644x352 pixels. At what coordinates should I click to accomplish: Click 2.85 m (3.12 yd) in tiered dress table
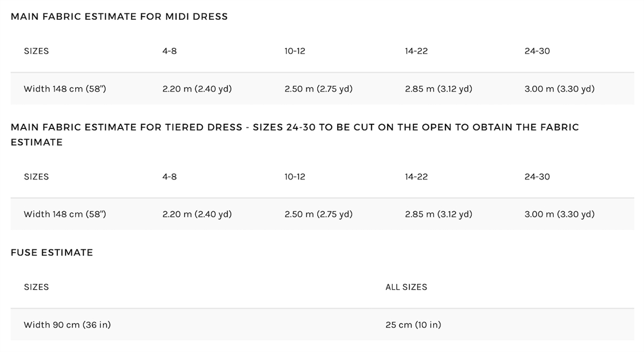tap(438, 214)
